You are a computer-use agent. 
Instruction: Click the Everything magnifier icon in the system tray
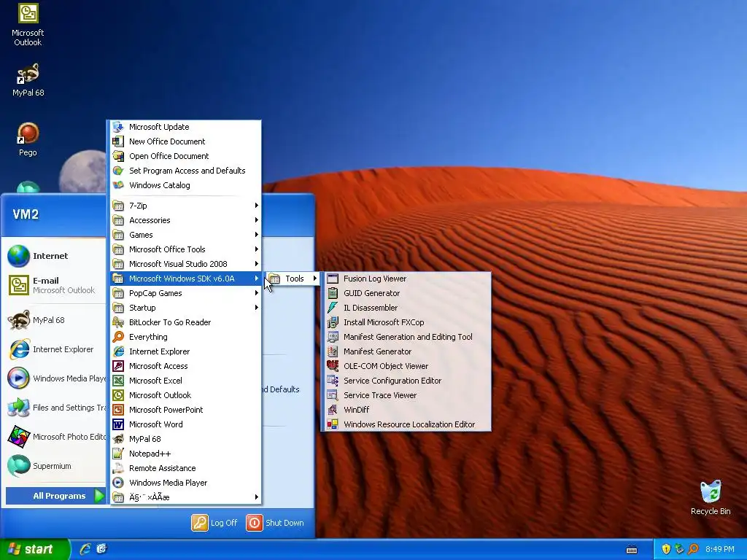point(693,549)
